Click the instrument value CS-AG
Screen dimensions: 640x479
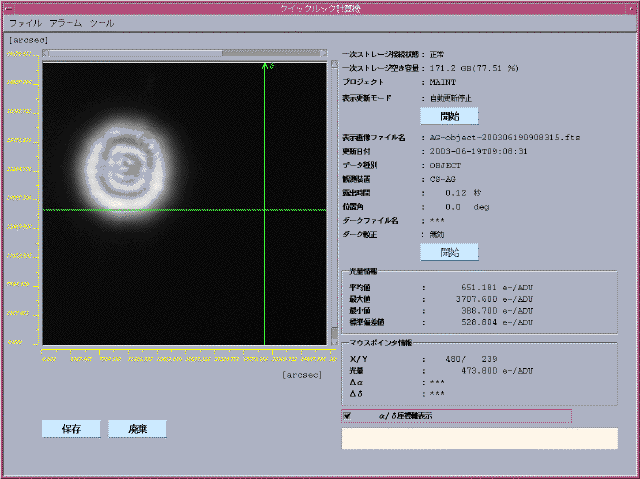click(x=442, y=179)
